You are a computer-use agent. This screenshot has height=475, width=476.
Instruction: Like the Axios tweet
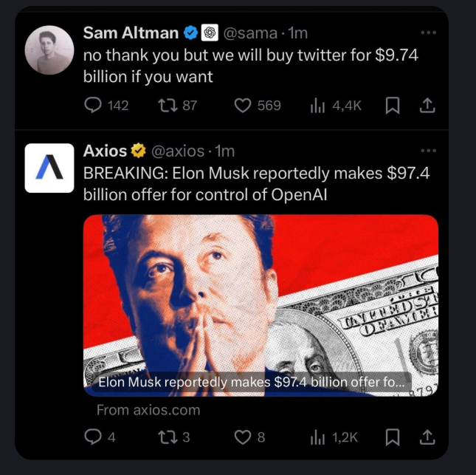click(x=244, y=437)
